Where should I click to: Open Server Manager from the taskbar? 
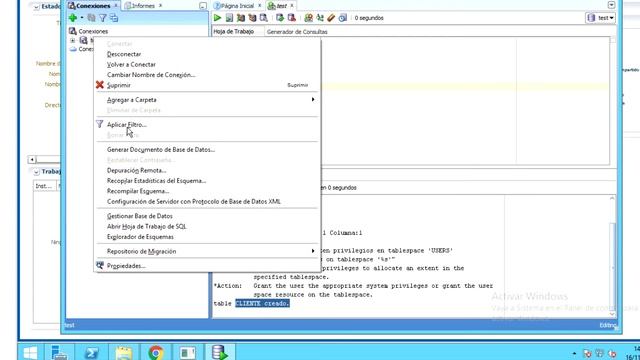tap(59, 352)
